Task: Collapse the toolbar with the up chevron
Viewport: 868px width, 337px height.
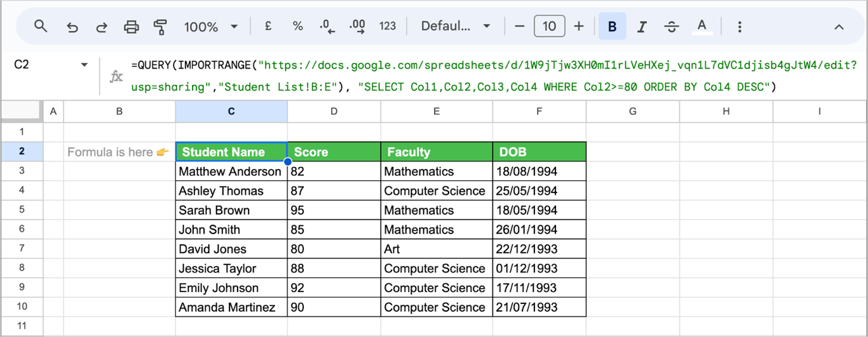Action: point(839,27)
